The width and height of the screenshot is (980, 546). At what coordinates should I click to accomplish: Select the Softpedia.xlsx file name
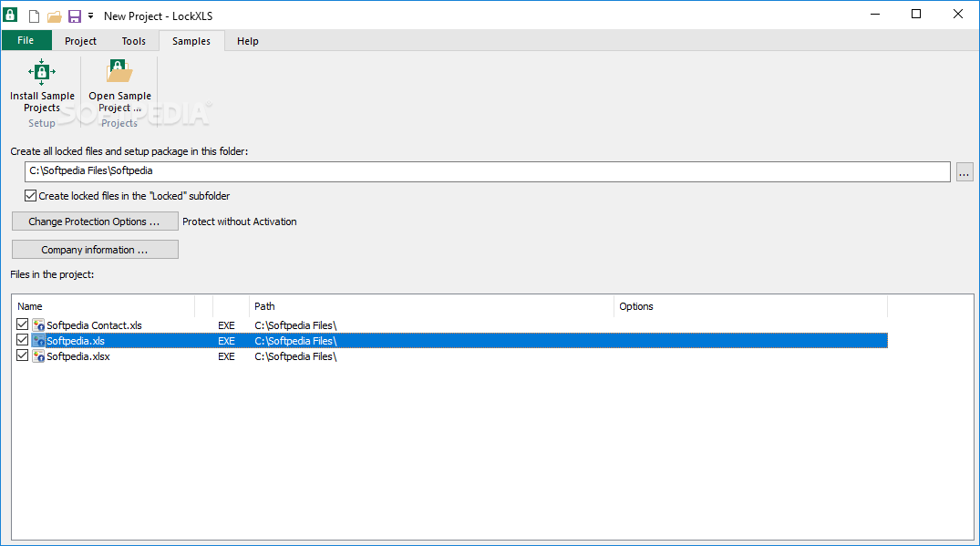pyautogui.click(x=78, y=356)
